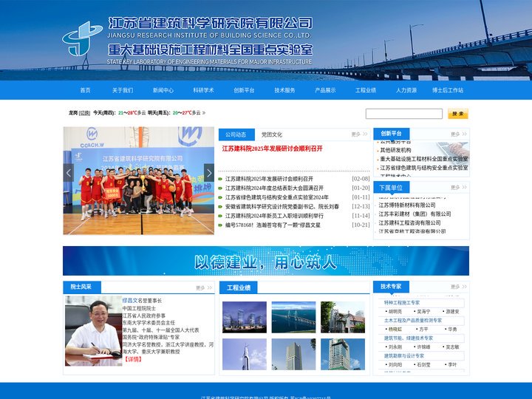Open the 人力资源 navigation item
The image size is (532, 399).
(406, 90)
